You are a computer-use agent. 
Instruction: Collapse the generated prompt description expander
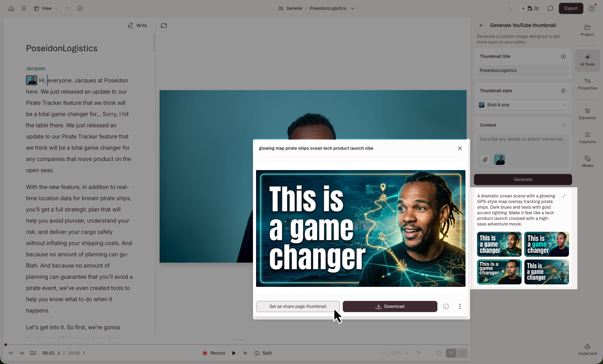[x=564, y=196]
